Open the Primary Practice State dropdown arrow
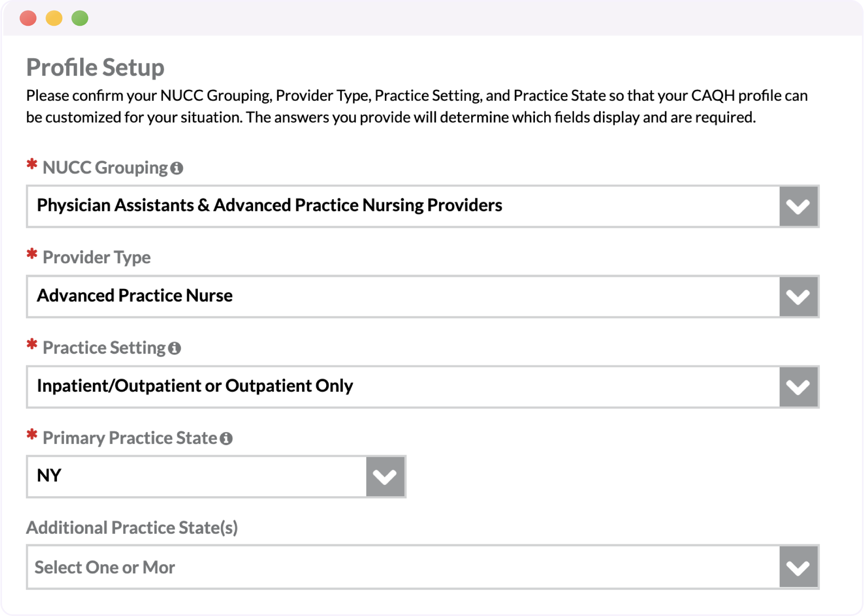 click(385, 477)
